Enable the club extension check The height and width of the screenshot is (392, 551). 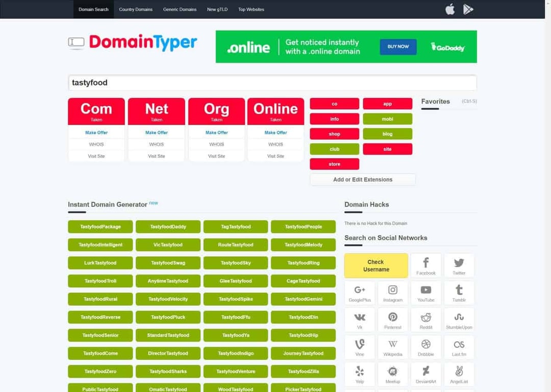click(334, 149)
